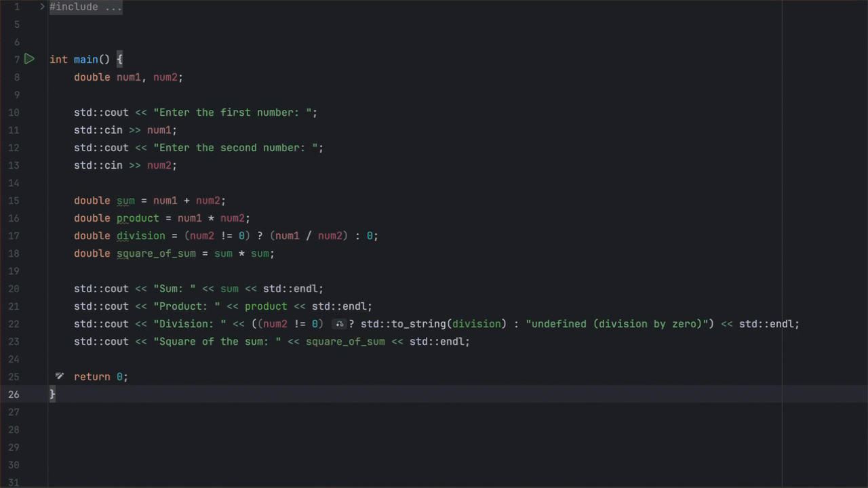This screenshot has height=488, width=868.
Task: Click the inline hint icon after (num2 != 0)
Action: pyautogui.click(x=339, y=324)
